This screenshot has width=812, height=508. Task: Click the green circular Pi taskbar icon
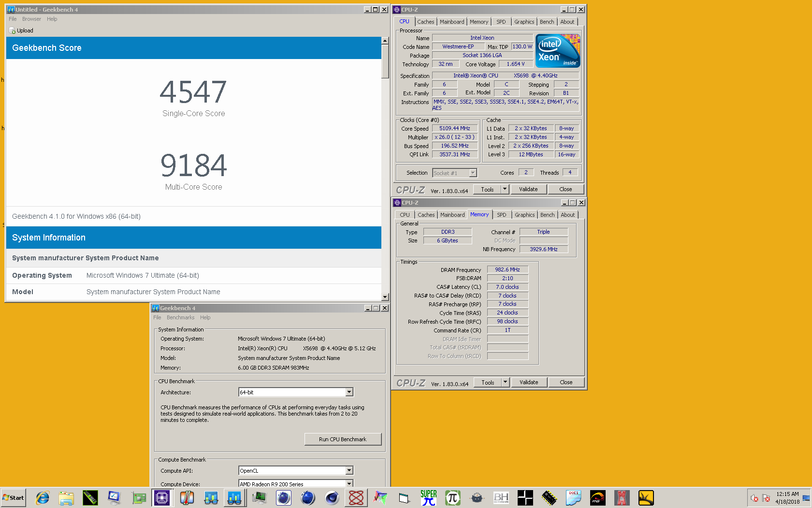pos(453,498)
